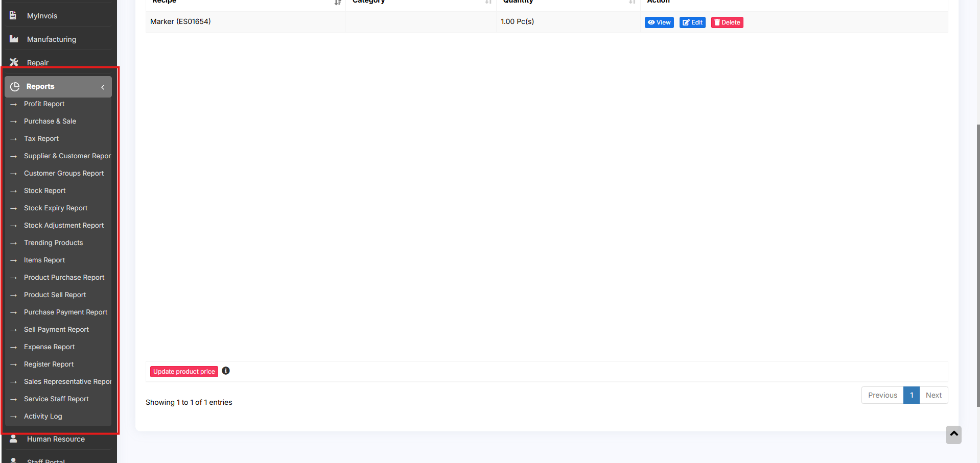Sort by Quantity column arrows

(x=632, y=2)
